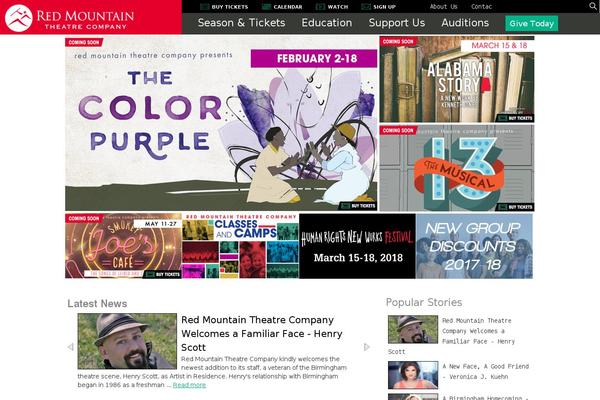Go to next news story arrow
Image resolution: width=600 pixels, height=400 pixels.
coord(367,347)
